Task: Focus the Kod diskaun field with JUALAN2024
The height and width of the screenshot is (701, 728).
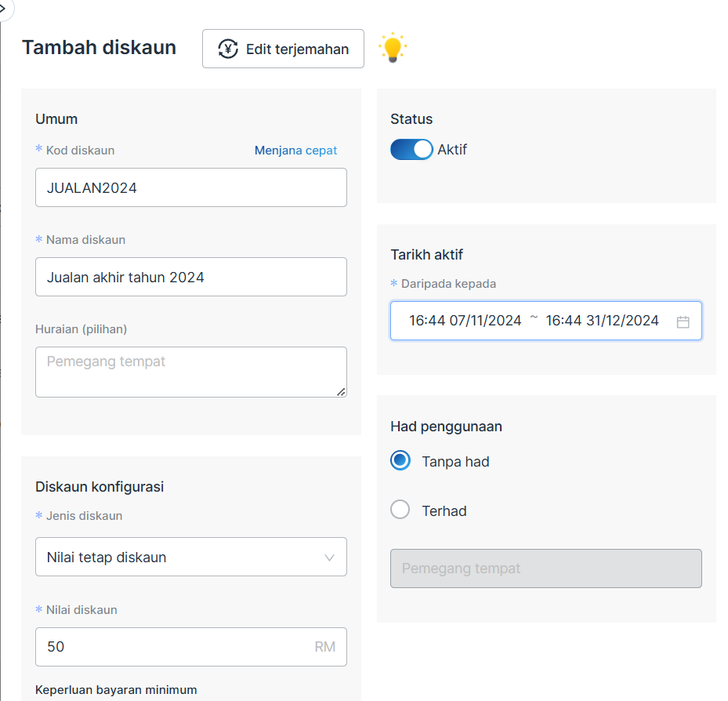Action: pos(190,187)
